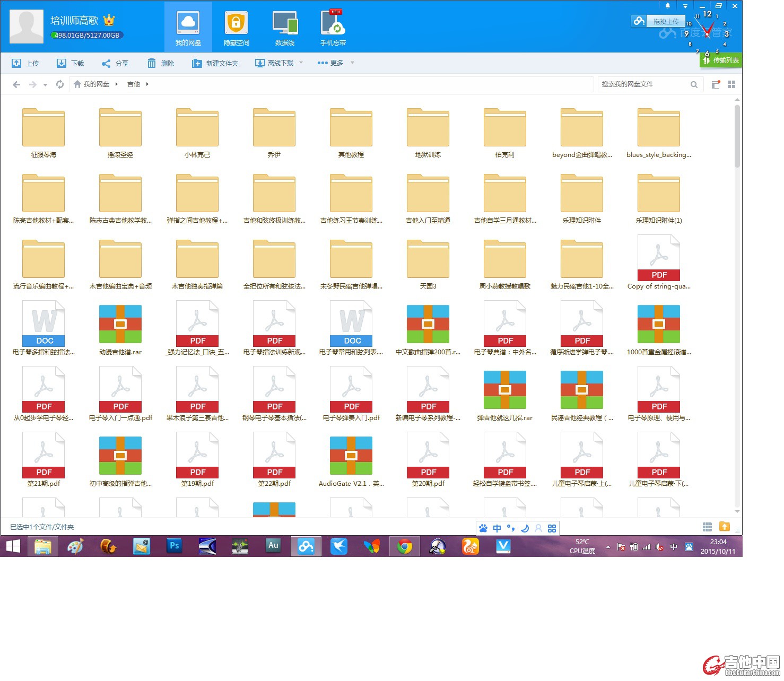Click the notification bell icon

668,6
